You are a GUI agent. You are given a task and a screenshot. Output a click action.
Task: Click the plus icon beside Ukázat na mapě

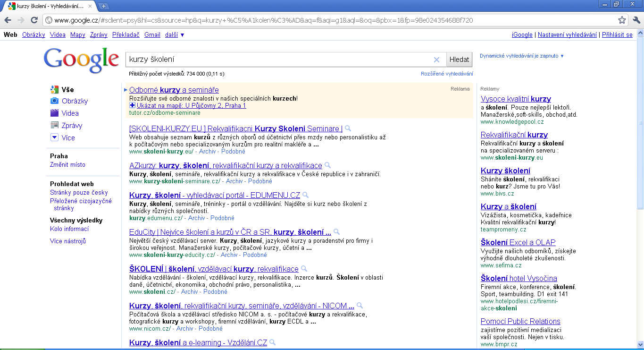pyautogui.click(x=132, y=105)
